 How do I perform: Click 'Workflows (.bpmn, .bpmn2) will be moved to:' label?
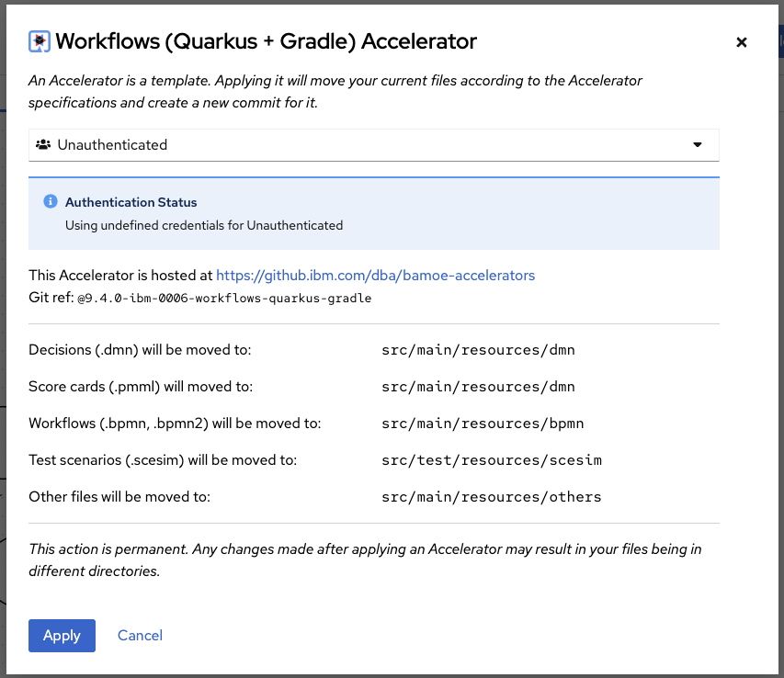coord(175,424)
